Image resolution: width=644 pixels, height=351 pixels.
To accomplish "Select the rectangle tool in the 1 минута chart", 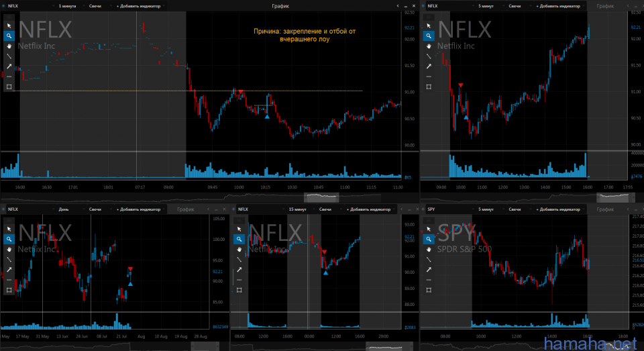I will coord(9,87).
